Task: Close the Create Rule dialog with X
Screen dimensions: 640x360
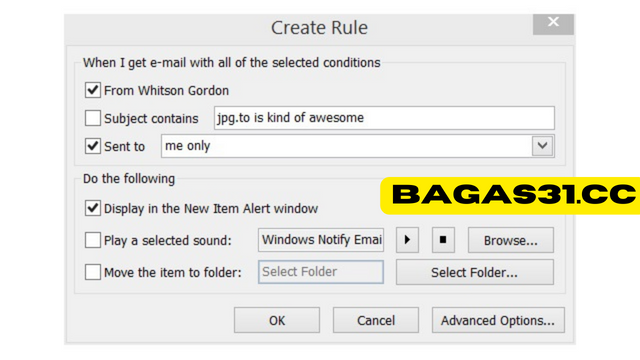Action: (x=553, y=24)
